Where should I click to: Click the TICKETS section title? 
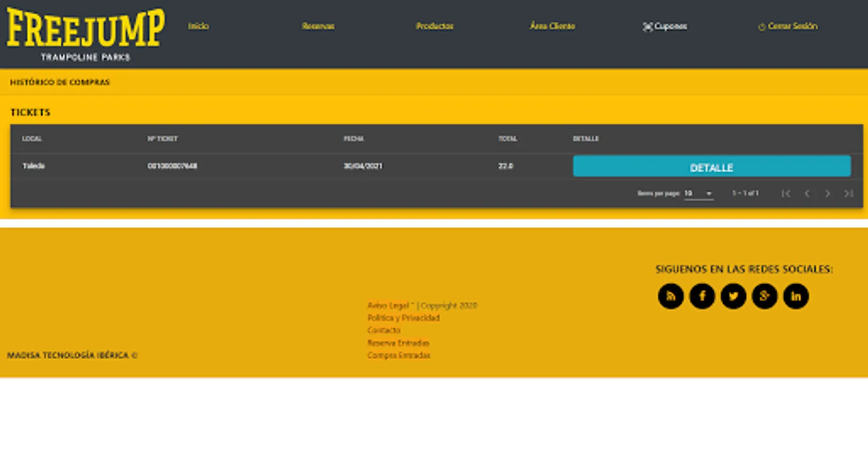(31, 112)
